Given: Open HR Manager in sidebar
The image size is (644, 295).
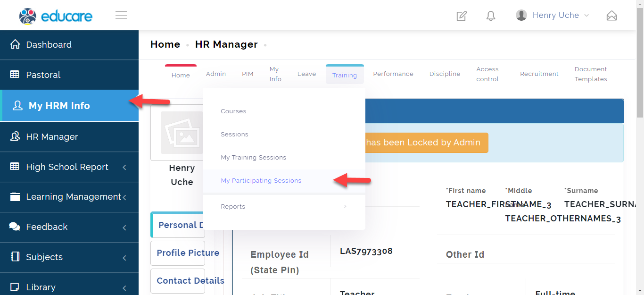Looking at the screenshot, I should (x=69, y=137).
